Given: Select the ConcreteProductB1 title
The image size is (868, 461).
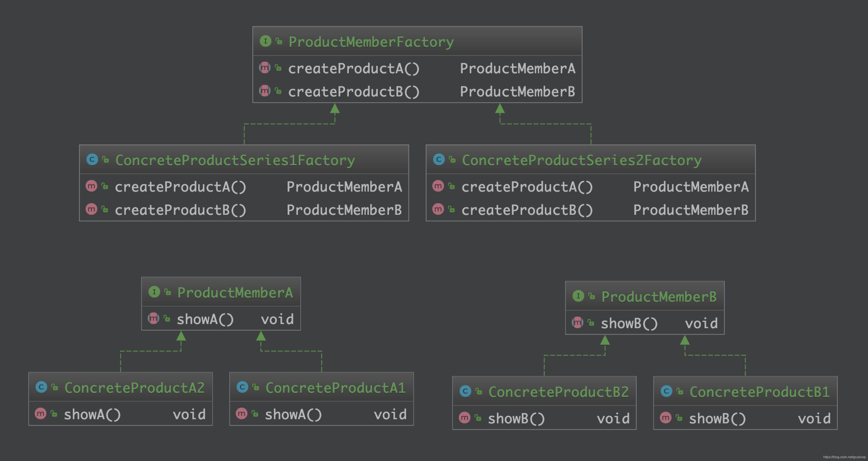Looking at the screenshot, I should click(760, 392).
